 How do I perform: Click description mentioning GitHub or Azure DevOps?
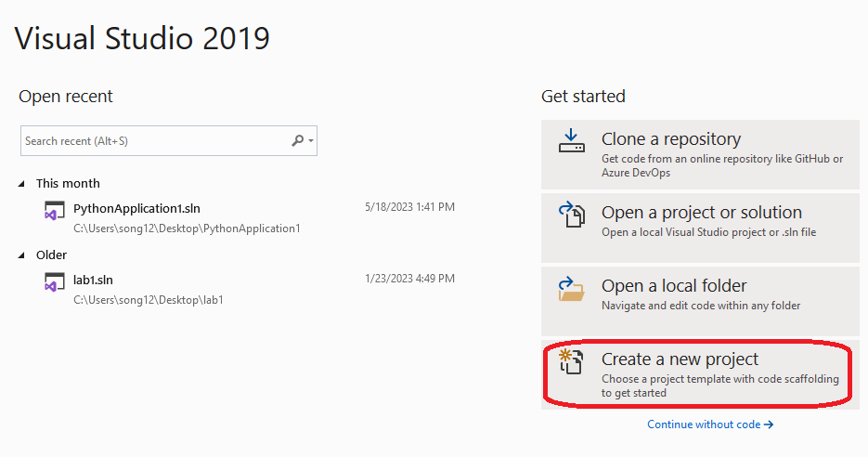point(722,165)
